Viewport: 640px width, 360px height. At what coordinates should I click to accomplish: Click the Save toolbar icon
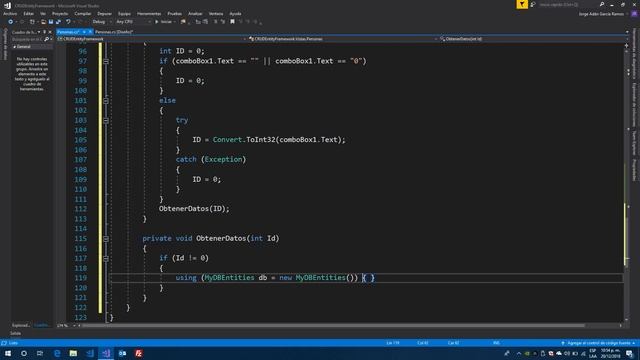tap(51, 22)
